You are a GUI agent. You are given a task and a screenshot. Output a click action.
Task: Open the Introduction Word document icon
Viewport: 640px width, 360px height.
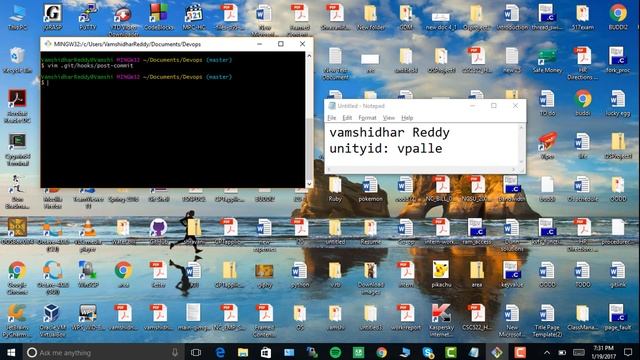coord(512,17)
